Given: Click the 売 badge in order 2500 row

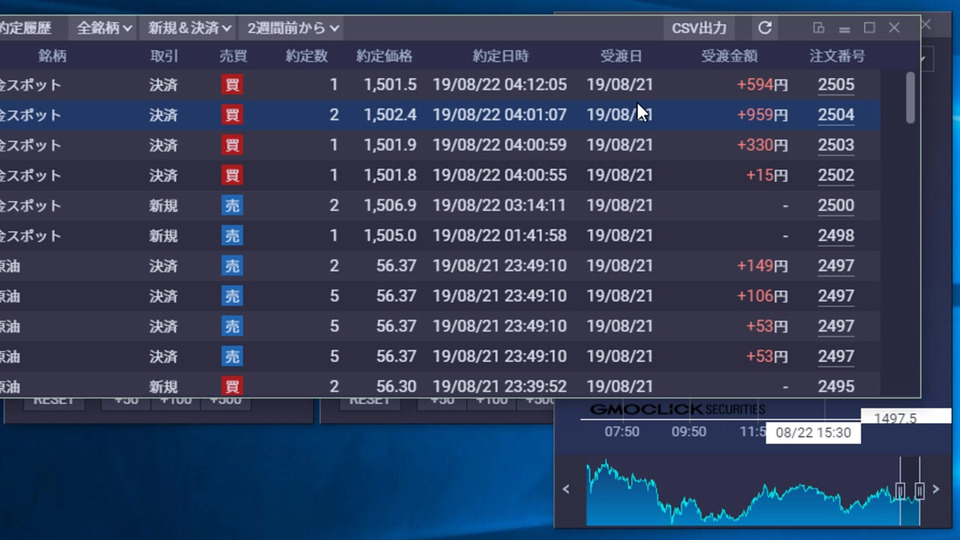Looking at the screenshot, I should click(232, 205).
